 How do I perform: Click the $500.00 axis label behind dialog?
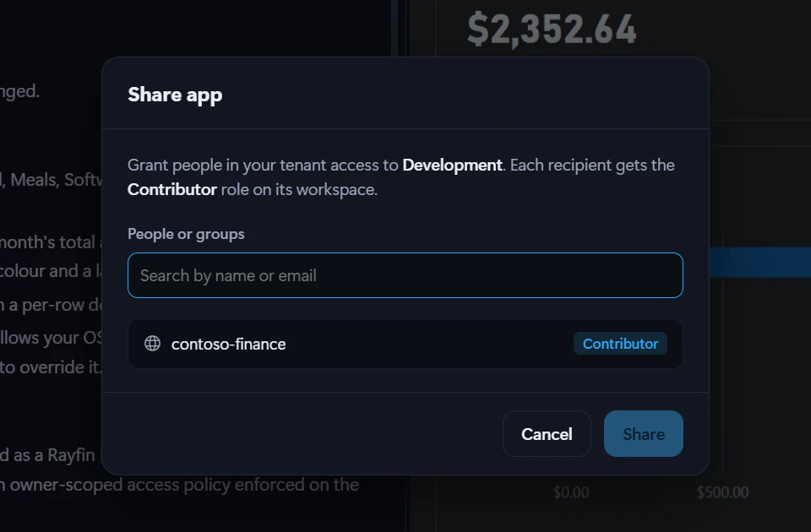722,492
